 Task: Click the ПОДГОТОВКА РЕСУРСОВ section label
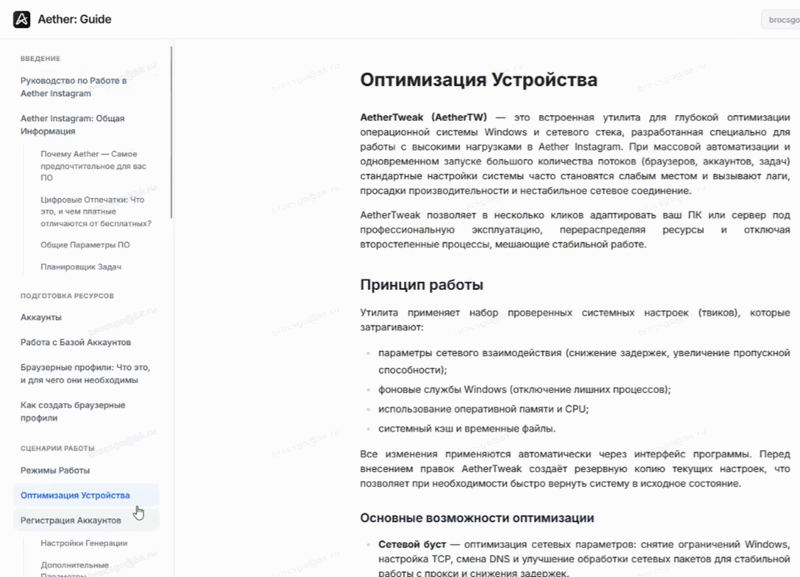pos(67,296)
